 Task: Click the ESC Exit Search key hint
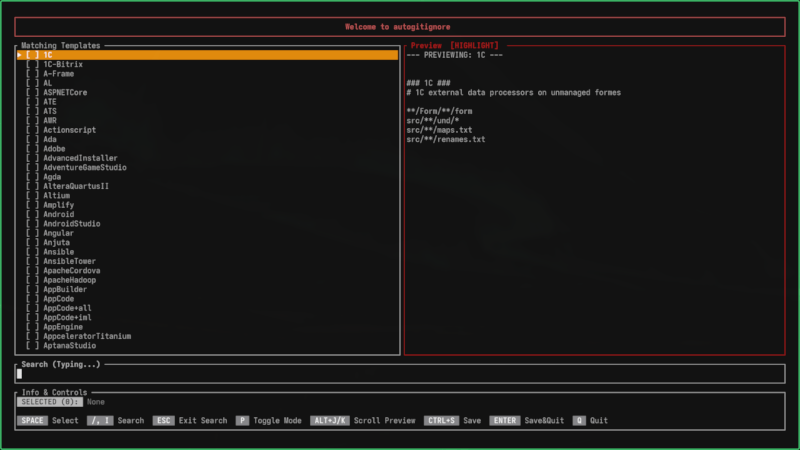[190, 420]
